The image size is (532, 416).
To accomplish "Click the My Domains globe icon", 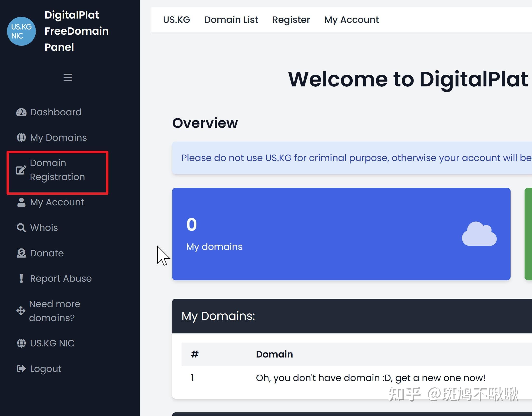I will 21,138.
